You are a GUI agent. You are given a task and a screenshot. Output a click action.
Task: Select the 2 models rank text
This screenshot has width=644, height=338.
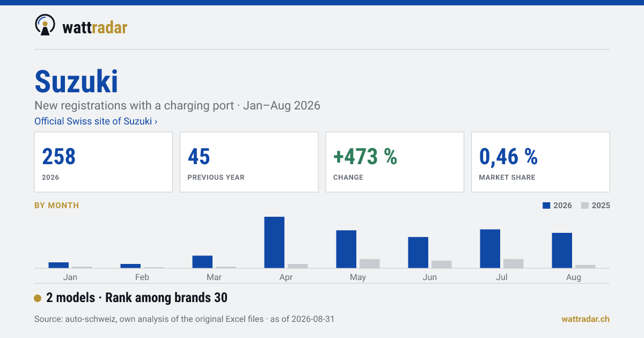137,298
